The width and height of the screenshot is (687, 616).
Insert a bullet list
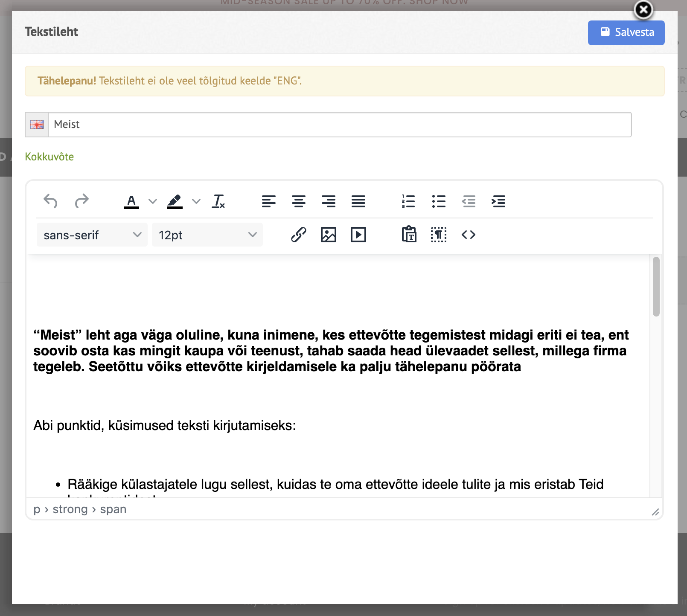[439, 201]
